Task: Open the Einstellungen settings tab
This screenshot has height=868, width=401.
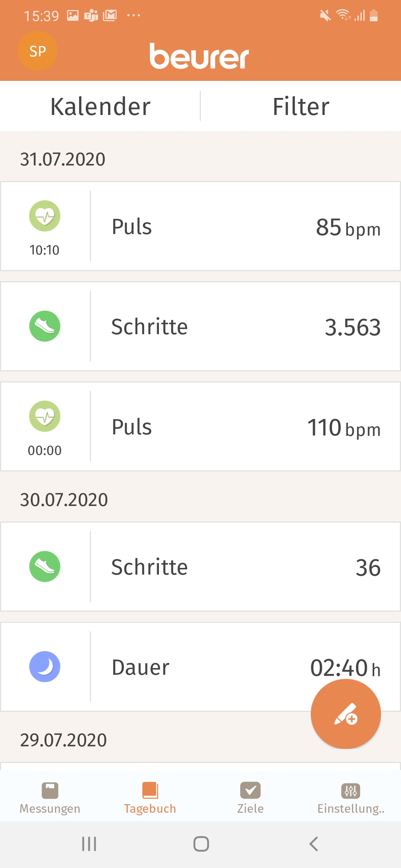Action: coord(351,798)
